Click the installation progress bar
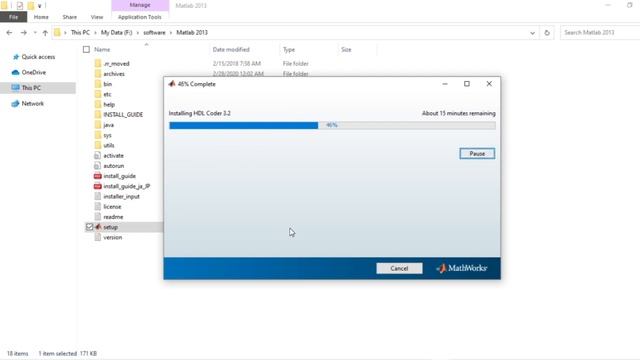640x360 pixels. 332,125
